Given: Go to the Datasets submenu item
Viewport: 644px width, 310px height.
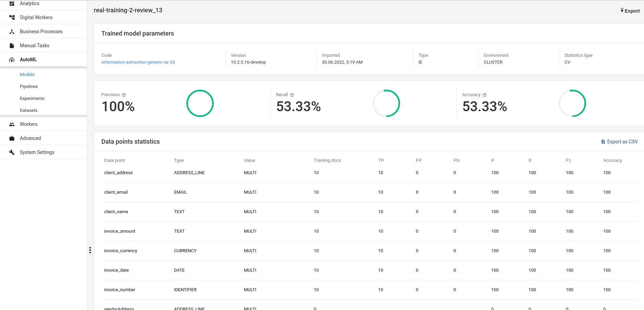Looking at the screenshot, I should coord(29,111).
